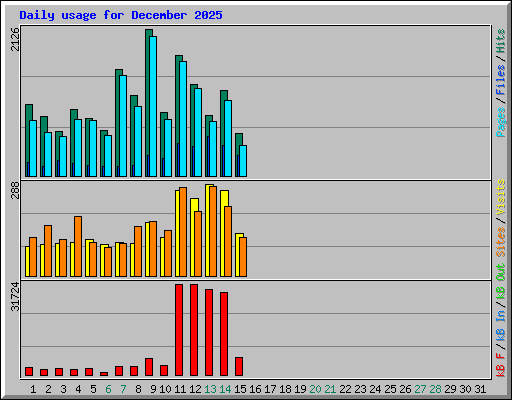Click green day 20 on the x-axis
512x400 pixels.
[x=315, y=389]
